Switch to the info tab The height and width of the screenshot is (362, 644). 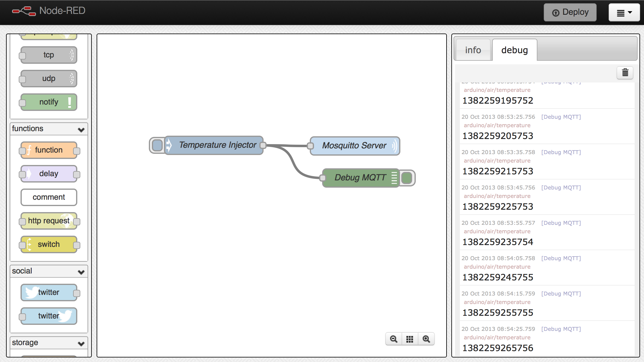point(473,50)
